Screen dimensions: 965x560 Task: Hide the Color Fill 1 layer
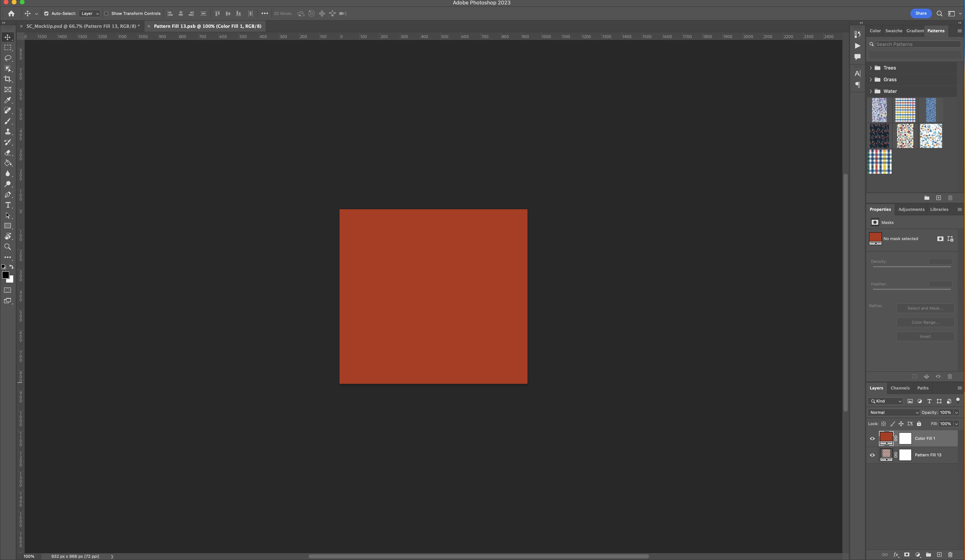tap(872, 439)
